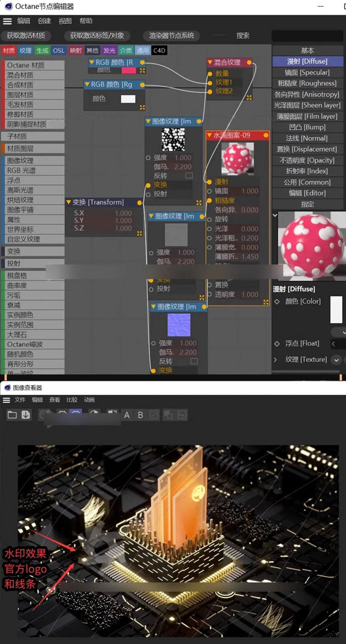Open the 创建 menu
Viewport: 346px width, 644px height.
[x=44, y=21]
